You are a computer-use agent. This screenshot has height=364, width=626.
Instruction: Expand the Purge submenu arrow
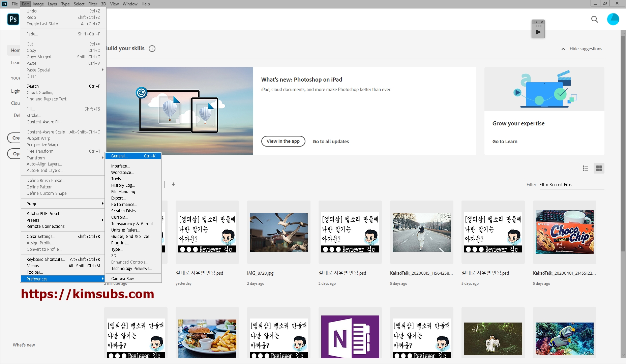pos(102,204)
